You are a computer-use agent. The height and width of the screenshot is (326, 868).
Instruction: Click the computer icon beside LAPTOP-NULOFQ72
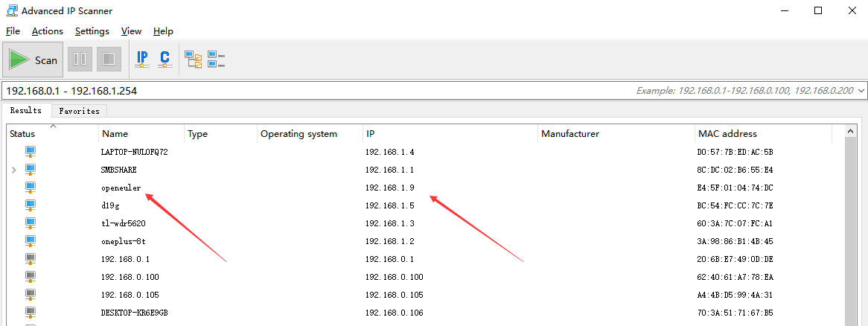click(31, 152)
